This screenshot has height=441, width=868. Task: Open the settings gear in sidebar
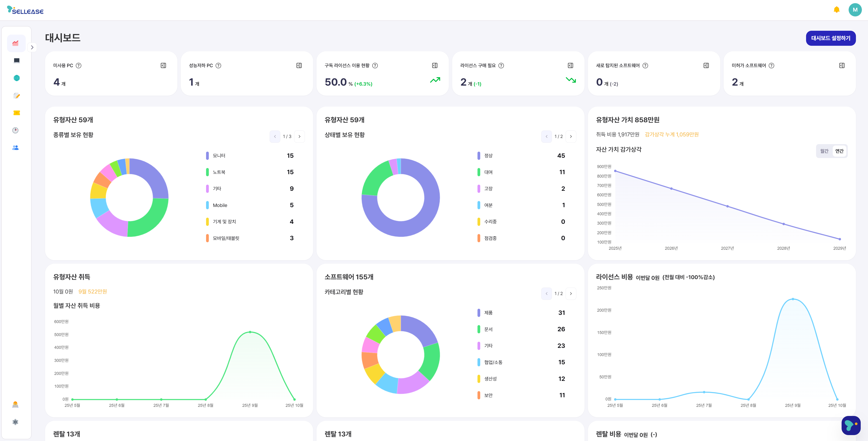pyautogui.click(x=15, y=422)
